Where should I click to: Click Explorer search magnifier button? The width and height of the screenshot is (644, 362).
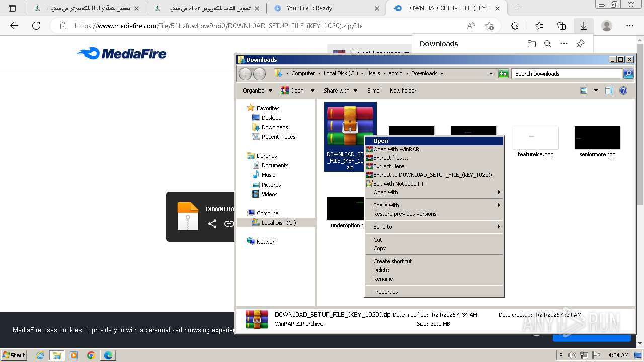[628, 73]
